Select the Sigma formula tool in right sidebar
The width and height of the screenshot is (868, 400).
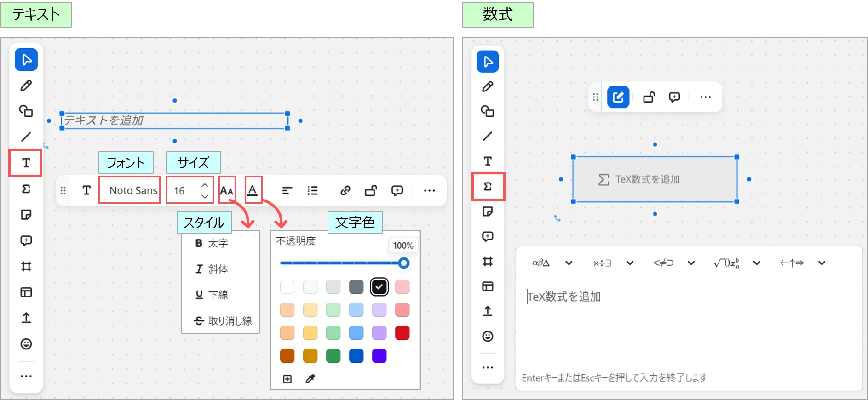click(x=488, y=186)
